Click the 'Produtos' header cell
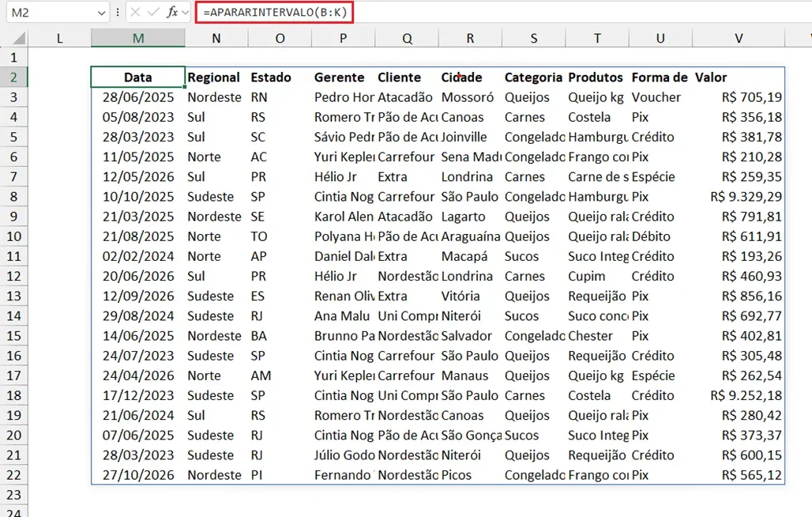 (597, 77)
